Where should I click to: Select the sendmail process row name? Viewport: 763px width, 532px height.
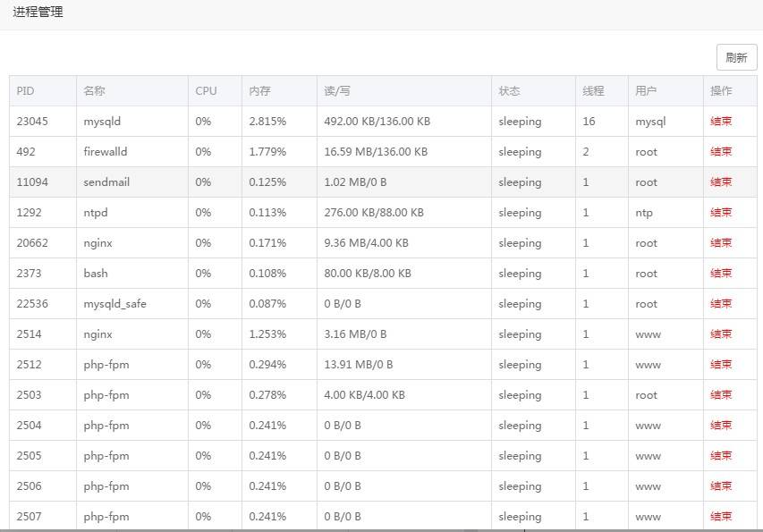click(106, 182)
